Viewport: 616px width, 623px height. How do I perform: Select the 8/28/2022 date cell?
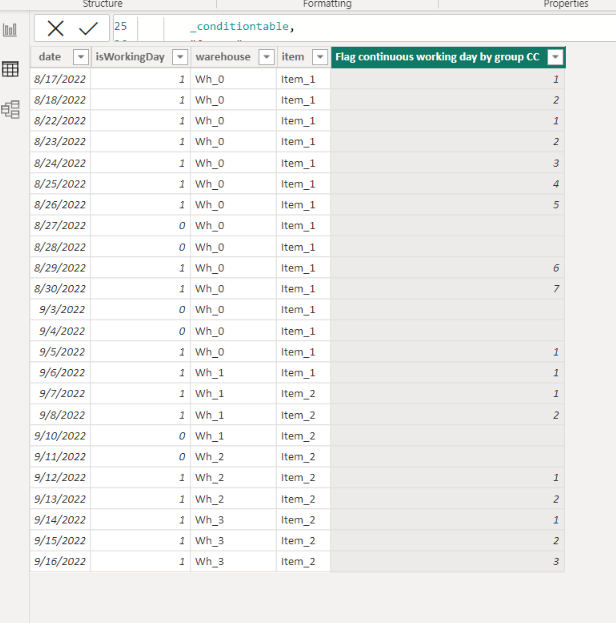60,247
